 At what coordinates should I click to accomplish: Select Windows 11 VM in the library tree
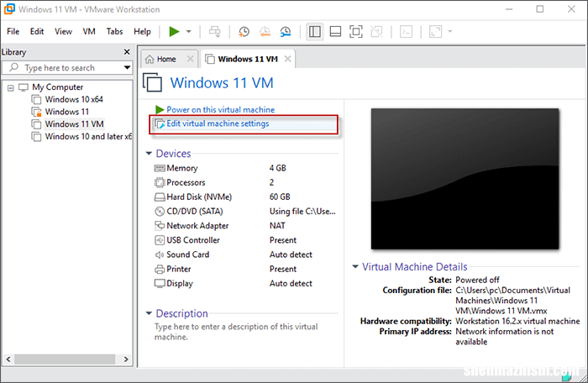[x=74, y=124]
